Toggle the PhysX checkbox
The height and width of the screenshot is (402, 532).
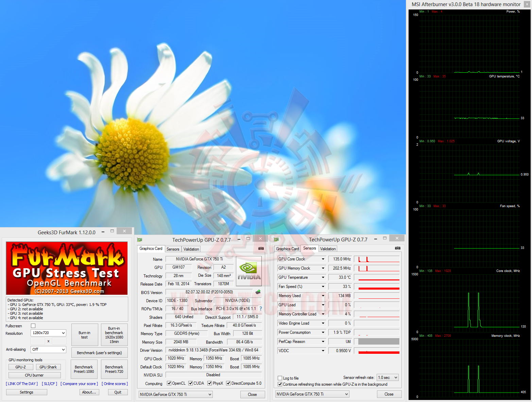point(210,383)
